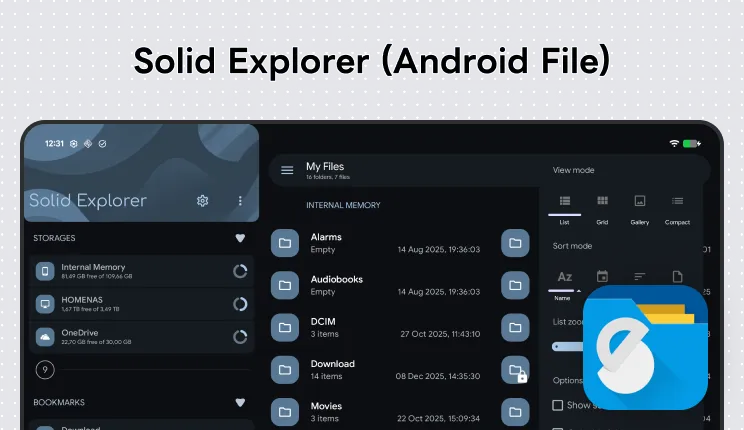Open Solid Explorer settings gear
Image resolution: width=744 pixels, height=430 pixels.
203,201
